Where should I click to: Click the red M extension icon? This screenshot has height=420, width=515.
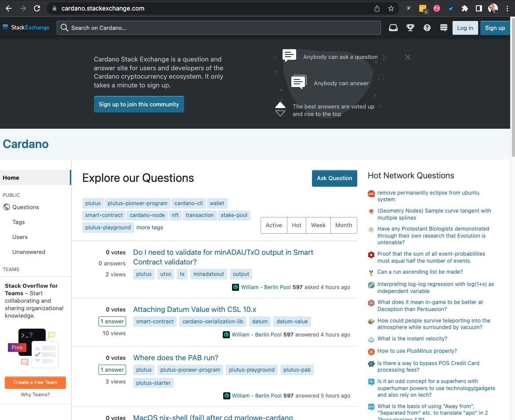point(437,8)
